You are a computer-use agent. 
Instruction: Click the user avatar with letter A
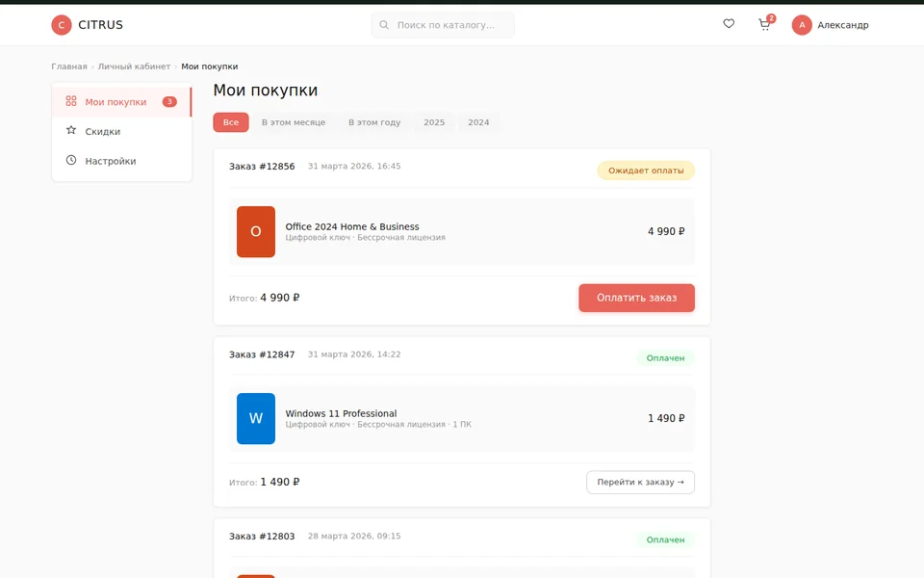(802, 25)
